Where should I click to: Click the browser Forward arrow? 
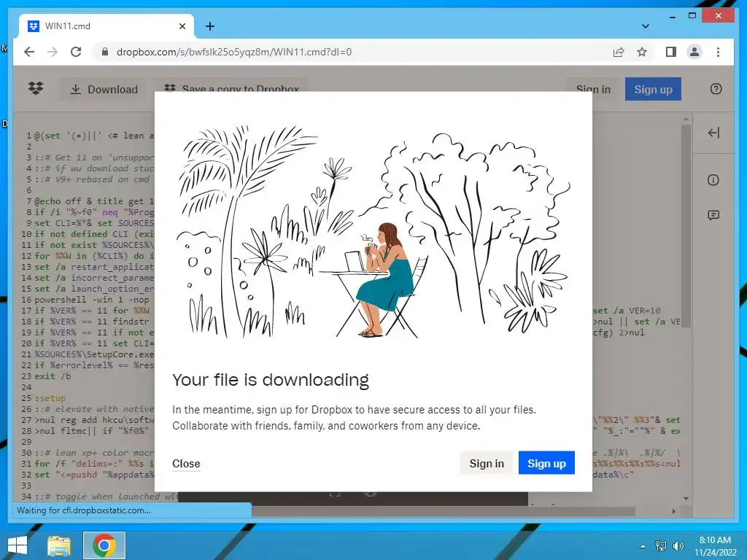[53, 52]
